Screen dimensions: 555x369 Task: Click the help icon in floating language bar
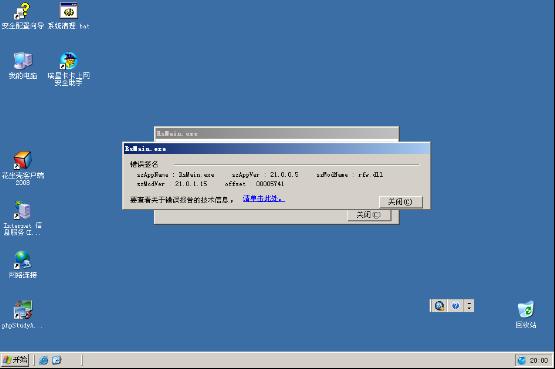click(456, 306)
